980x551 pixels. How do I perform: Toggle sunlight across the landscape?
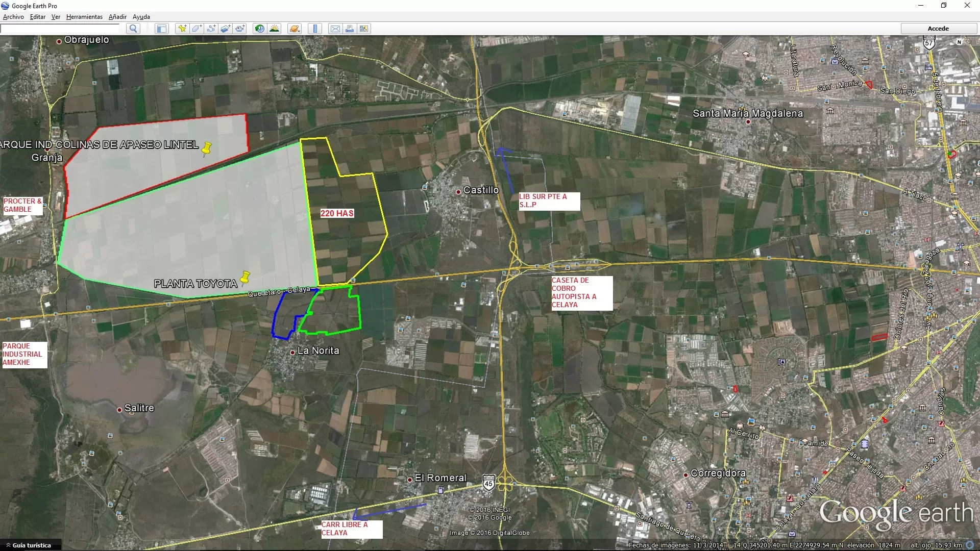point(275,29)
